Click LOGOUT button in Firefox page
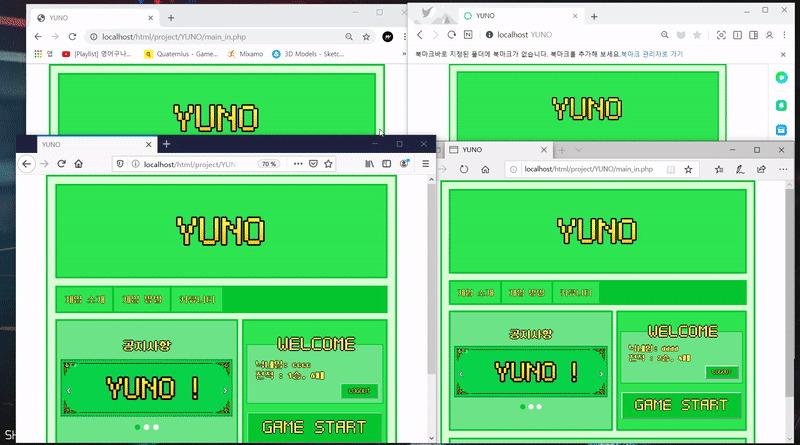Viewport: 800px width, 445px height. tap(359, 391)
